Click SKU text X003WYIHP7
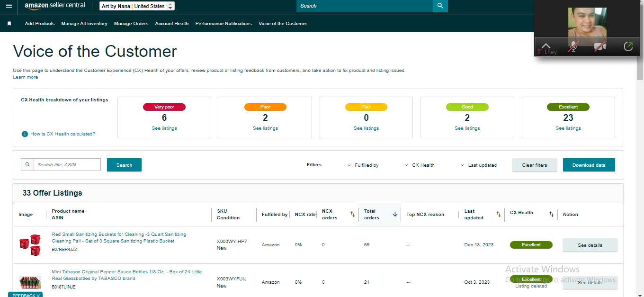The image size is (644, 297). click(232, 242)
